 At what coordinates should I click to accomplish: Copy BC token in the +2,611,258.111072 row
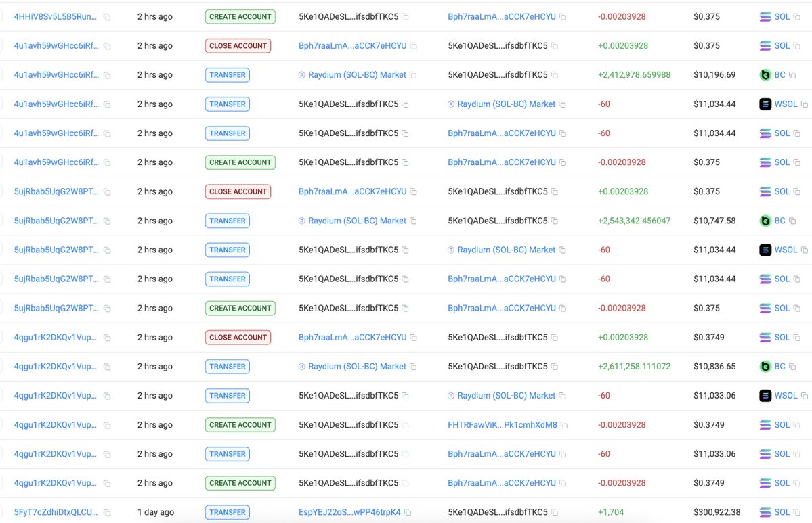click(x=792, y=367)
